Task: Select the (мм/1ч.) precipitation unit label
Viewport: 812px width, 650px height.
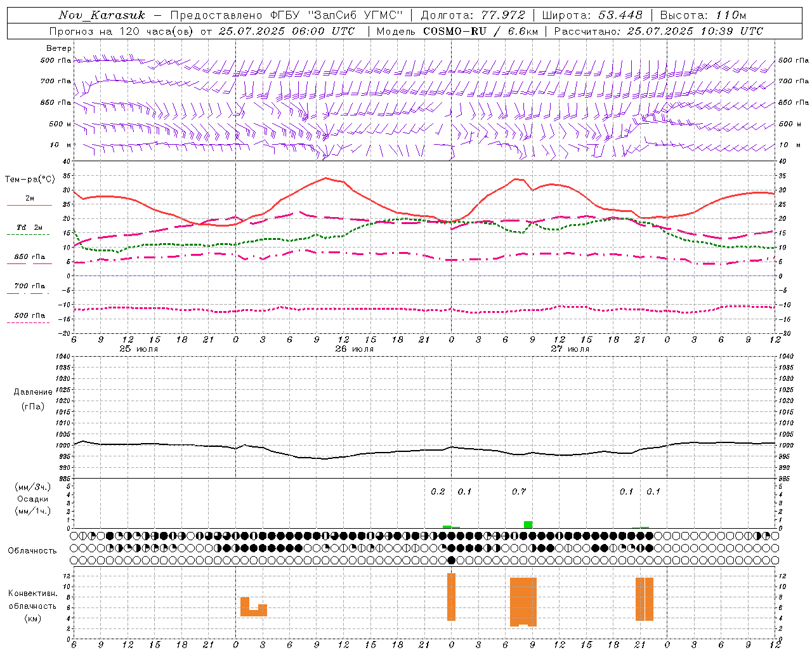Action: pos(33,511)
